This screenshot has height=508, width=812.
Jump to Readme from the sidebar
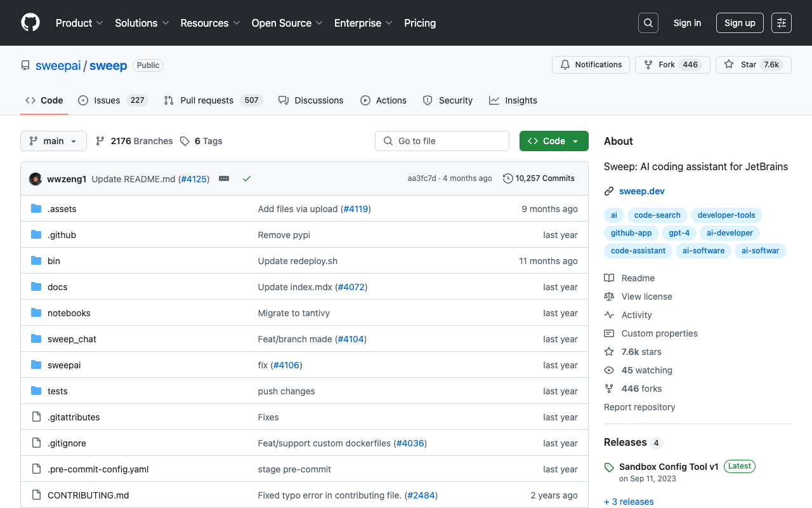click(x=629, y=278)
